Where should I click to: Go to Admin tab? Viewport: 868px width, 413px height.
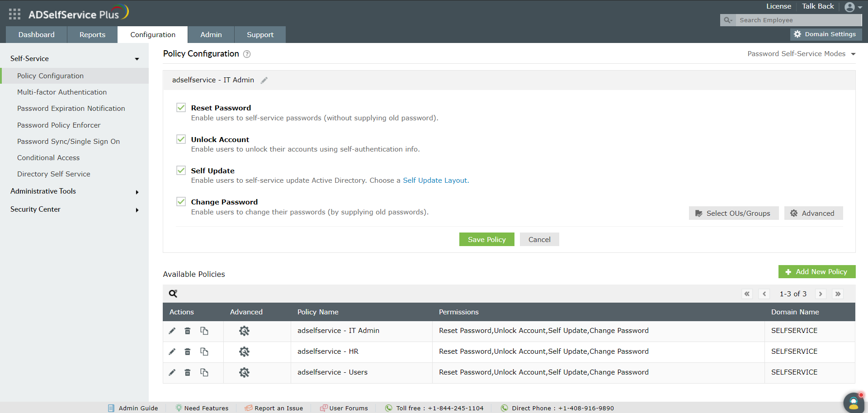211,35
